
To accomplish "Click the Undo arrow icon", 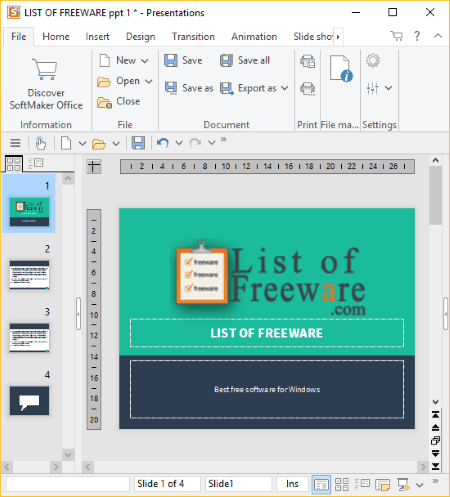I will (163, 143).
